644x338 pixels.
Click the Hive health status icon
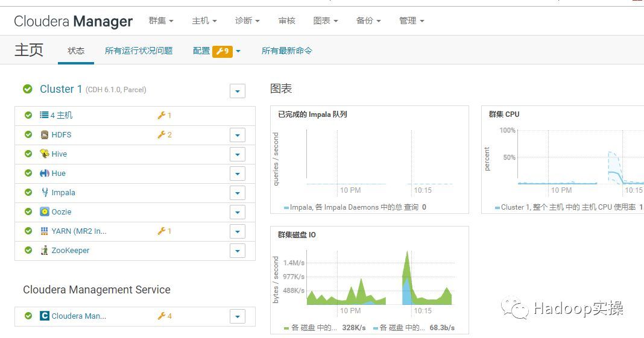pyautogui.click(x=28, y=154)
